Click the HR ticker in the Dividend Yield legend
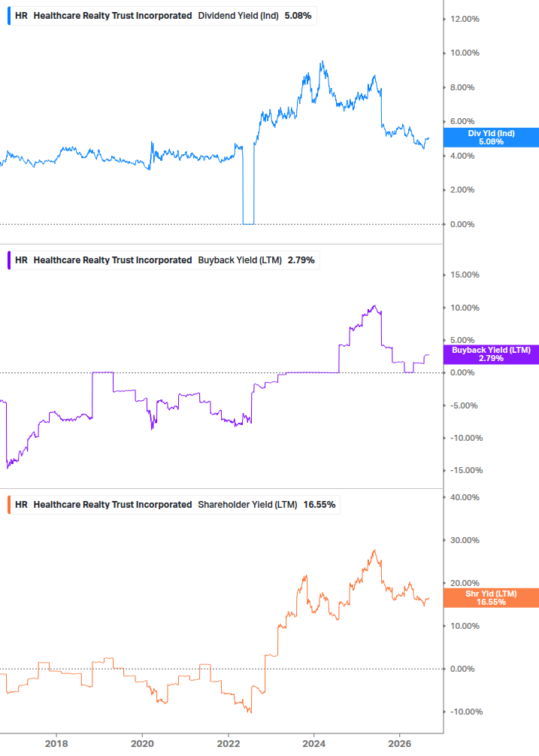Image resolution: width=539 pixels, height=756 pixels. click(21, 16)
